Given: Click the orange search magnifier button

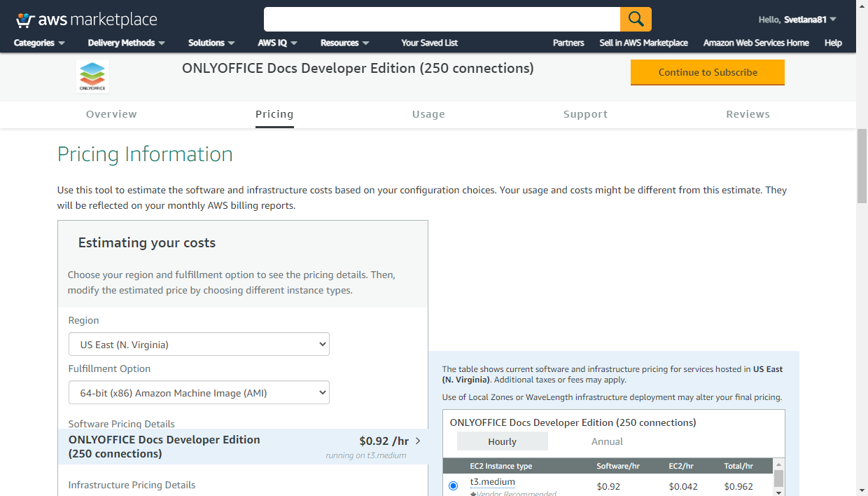Looking at the screenshot, I should (636, 19).
